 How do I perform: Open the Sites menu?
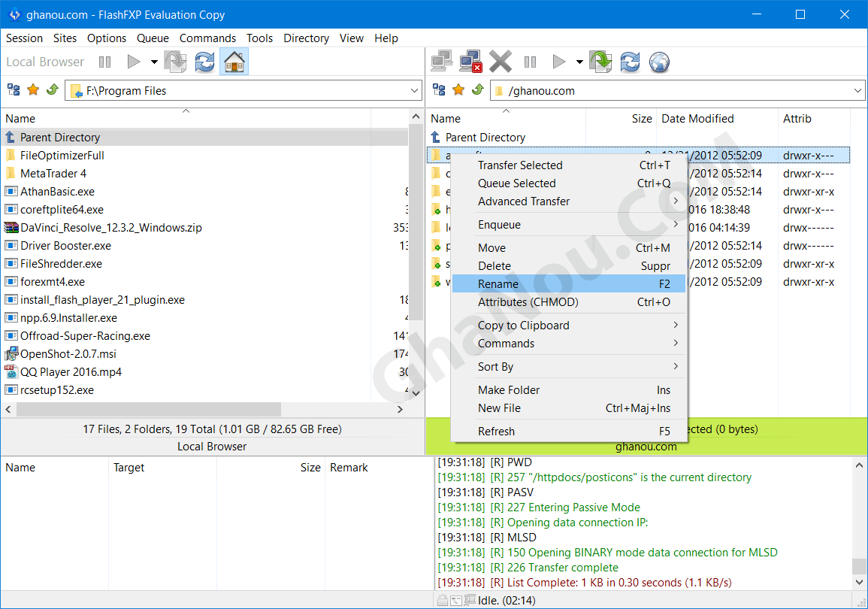tap(65, 38)
